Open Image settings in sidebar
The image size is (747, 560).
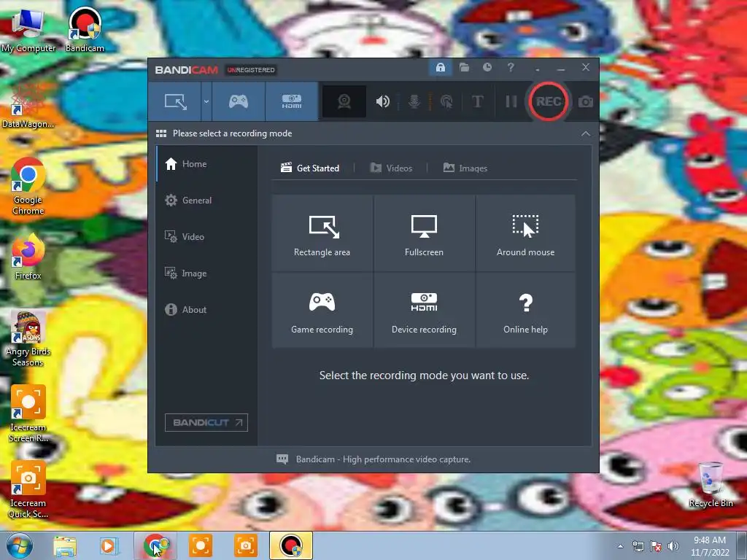pos(206,273)
